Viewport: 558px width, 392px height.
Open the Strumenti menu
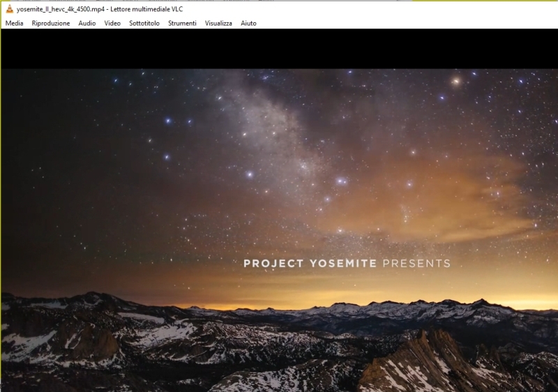click(182, 23)
